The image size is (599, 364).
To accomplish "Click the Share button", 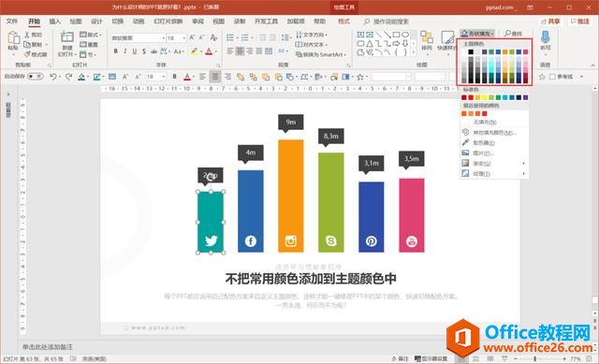I will click(550, 22).
